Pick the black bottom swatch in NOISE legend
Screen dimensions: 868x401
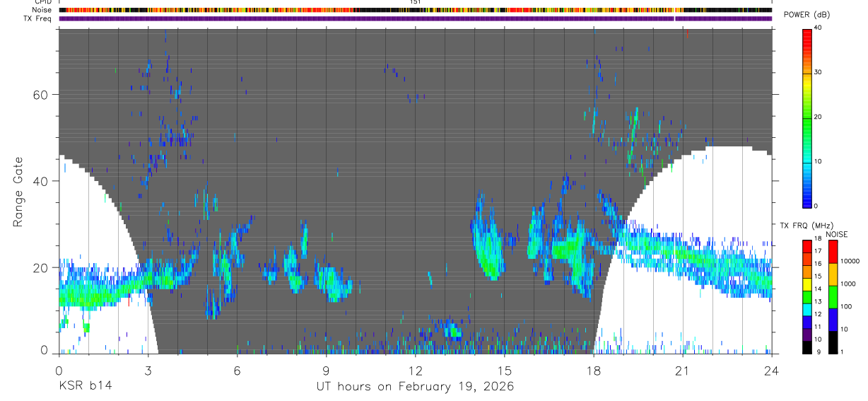(833, 342)
